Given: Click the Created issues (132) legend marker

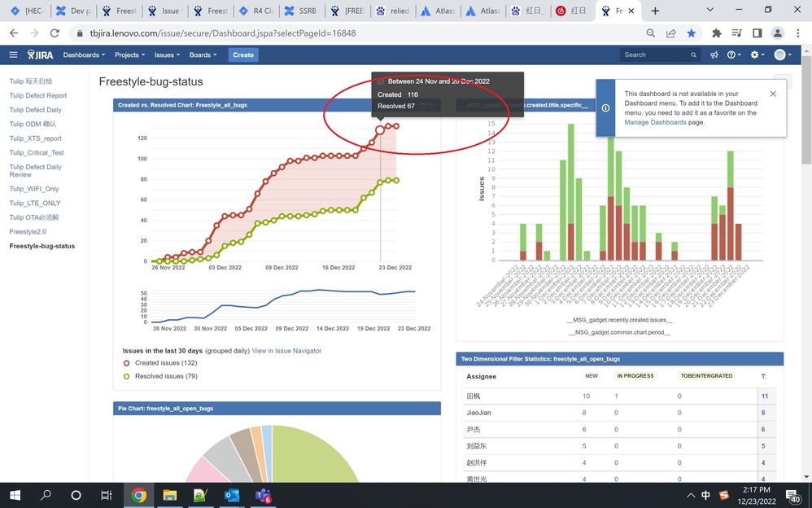Looking at the screenshot, I should pyautogui.click(x=126, y=363).
